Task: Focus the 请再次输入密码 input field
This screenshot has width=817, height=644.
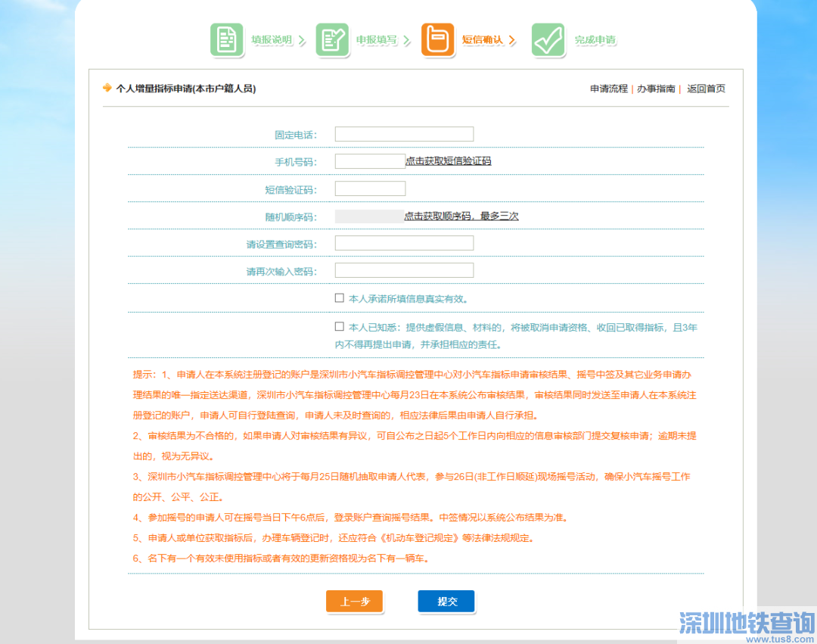Action: pyautogui.click(x=404, y=270)
